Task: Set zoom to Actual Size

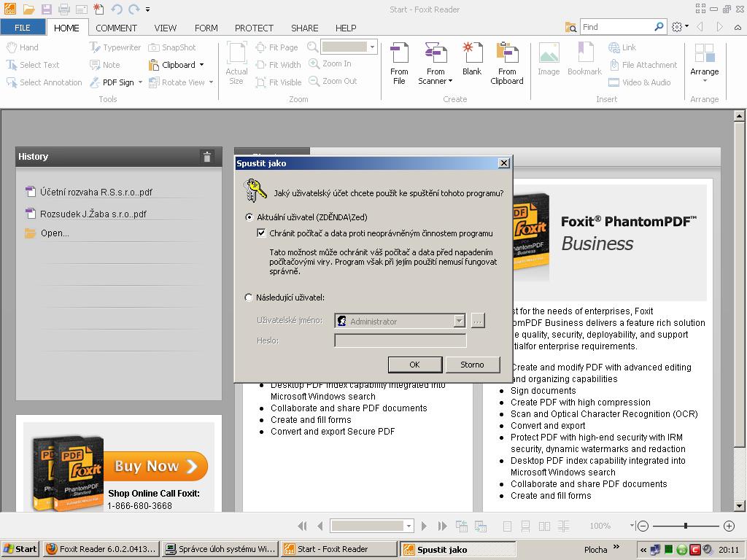Action: pos(236,63)
